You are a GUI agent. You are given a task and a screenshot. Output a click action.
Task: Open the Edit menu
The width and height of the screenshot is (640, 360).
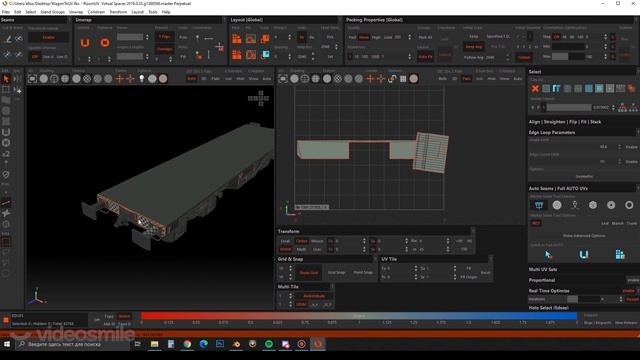point(18,12)
